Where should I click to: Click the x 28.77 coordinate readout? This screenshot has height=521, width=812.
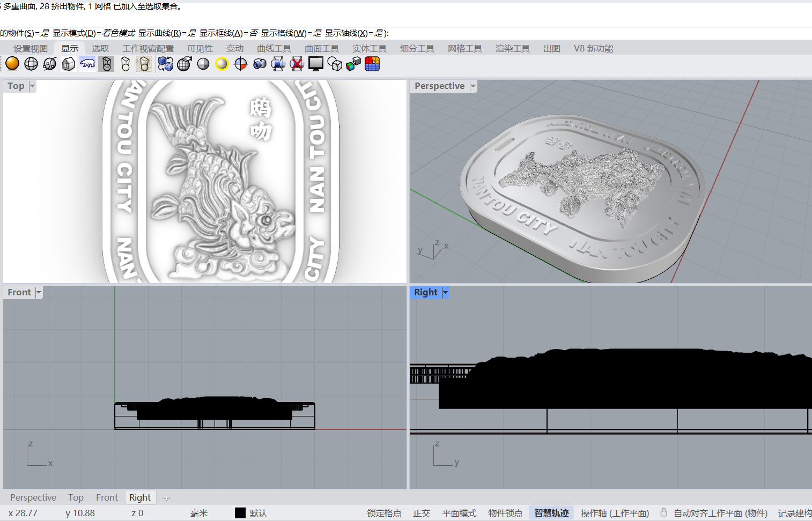(23, 513)
